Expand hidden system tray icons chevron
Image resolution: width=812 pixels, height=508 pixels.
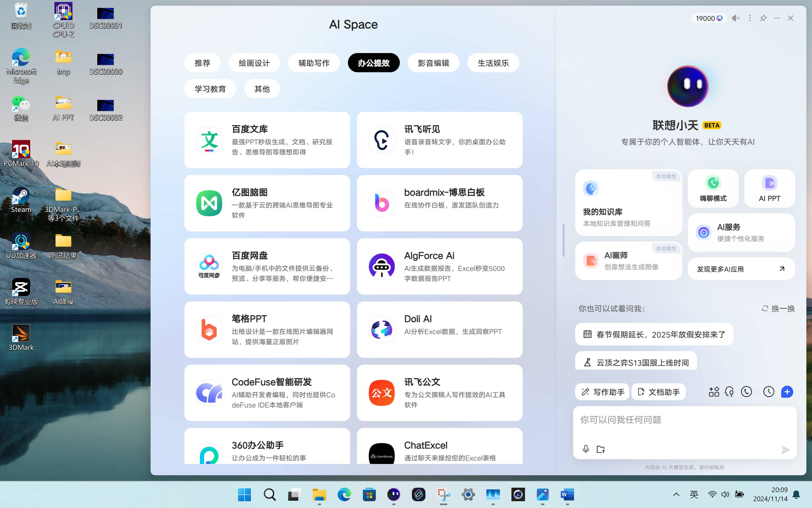[676, 494]
